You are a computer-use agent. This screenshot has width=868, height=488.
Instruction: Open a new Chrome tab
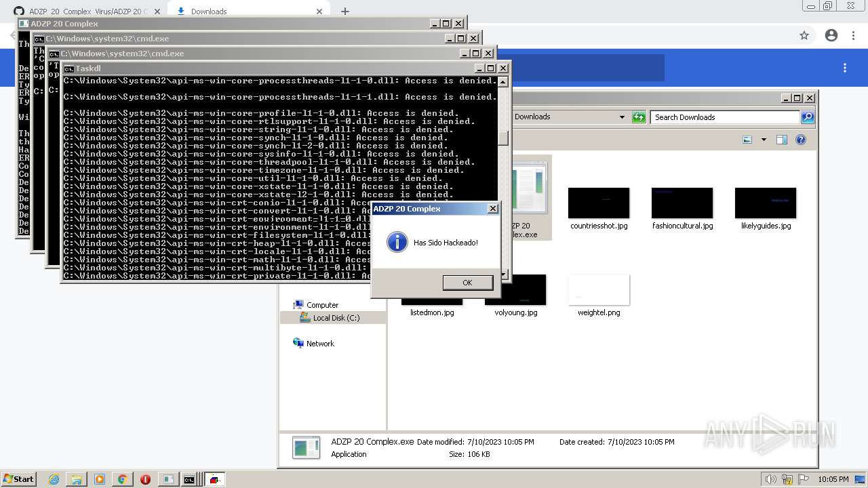coord(344,12)
